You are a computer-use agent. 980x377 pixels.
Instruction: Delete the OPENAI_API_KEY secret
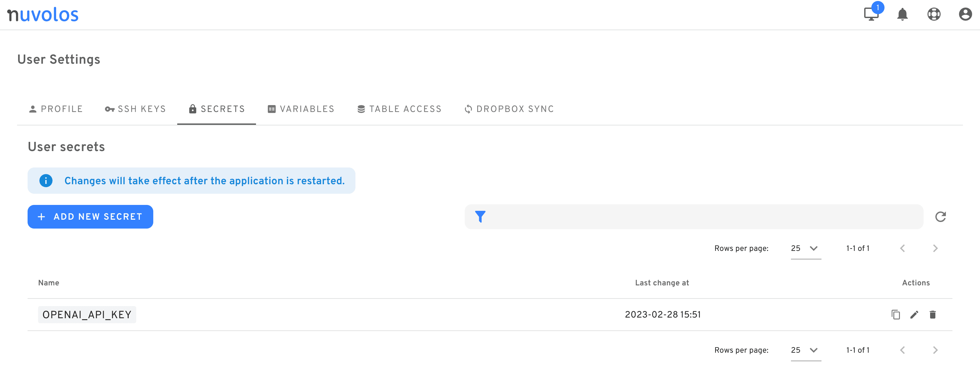pyautogui.click(x=932, y=315)
